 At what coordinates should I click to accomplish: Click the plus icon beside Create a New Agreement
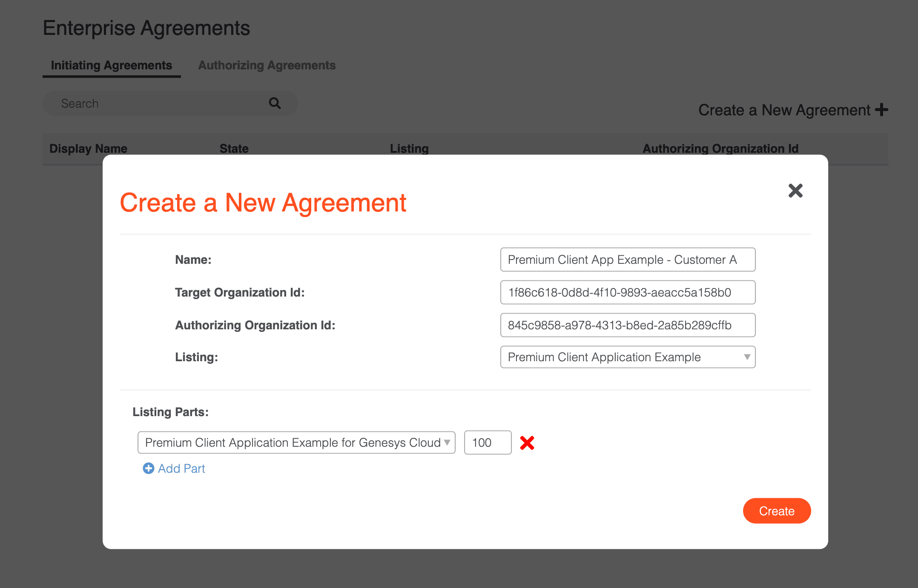[881, 110]
